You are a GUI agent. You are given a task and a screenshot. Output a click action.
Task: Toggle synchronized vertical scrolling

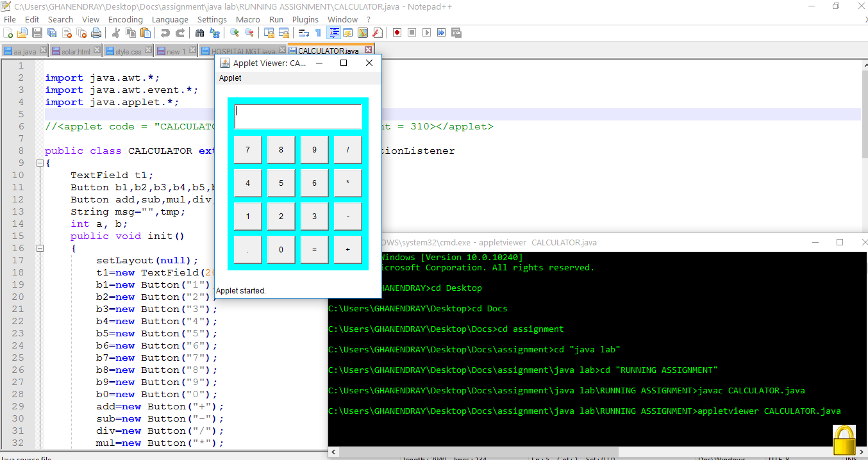tap(269, 33)
